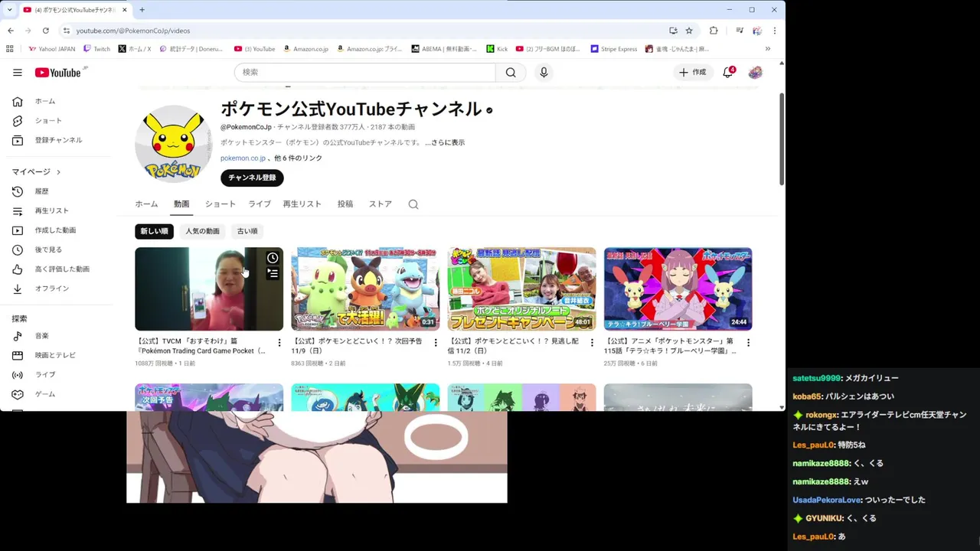
Task: Open the 作成 create menu
Action: [693, 72]
